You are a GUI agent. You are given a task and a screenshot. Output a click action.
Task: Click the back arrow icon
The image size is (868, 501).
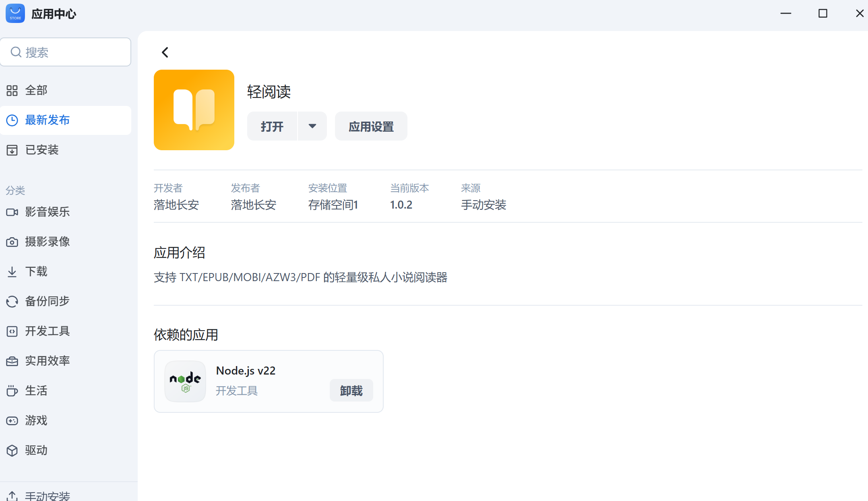point(165,52)
